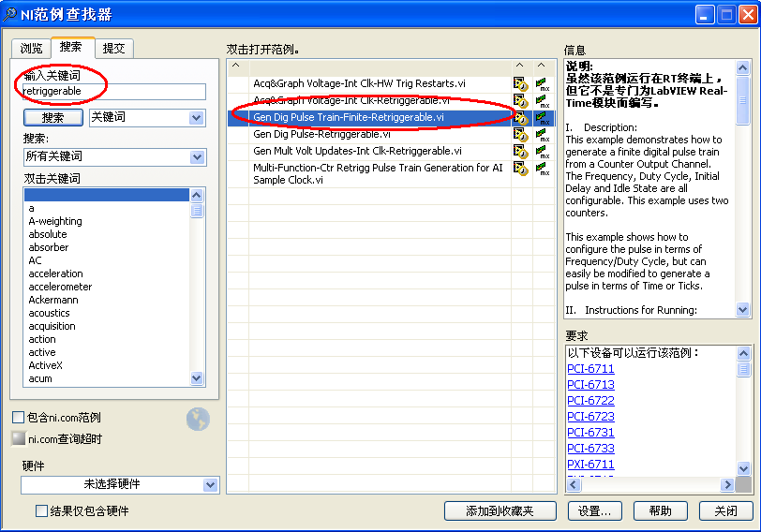Select keyword AC in the list
Image resolution: width=761 pixels, height=532 pixels.
(35, 260)
